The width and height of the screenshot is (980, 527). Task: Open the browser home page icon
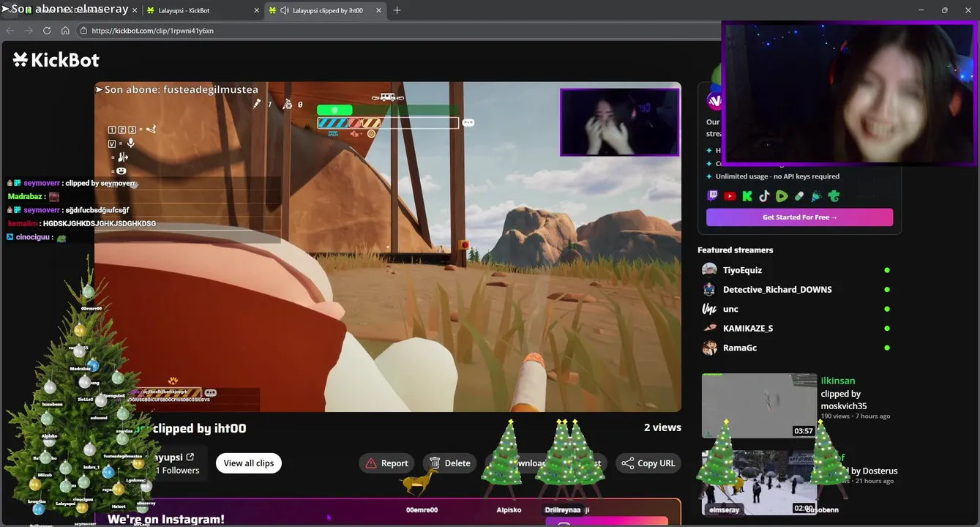pos(65,31)
